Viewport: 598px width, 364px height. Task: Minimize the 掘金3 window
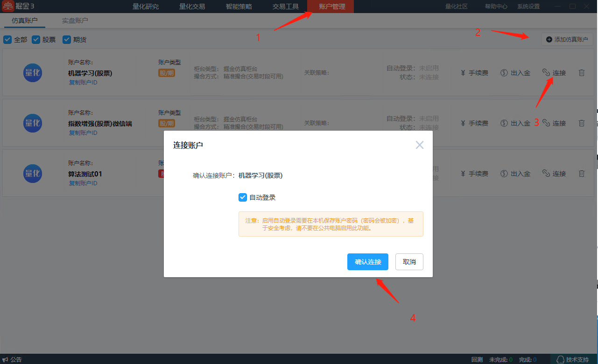(558, 7)
